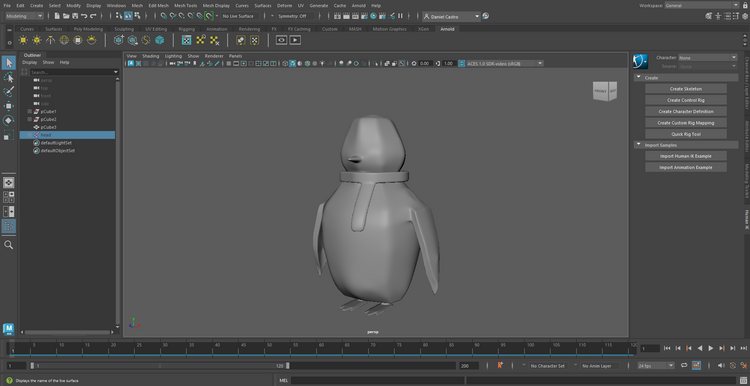This screenshot has height=386, width=750.
Task: Click the Quick Rig Tool button
Action: [685, 134]
